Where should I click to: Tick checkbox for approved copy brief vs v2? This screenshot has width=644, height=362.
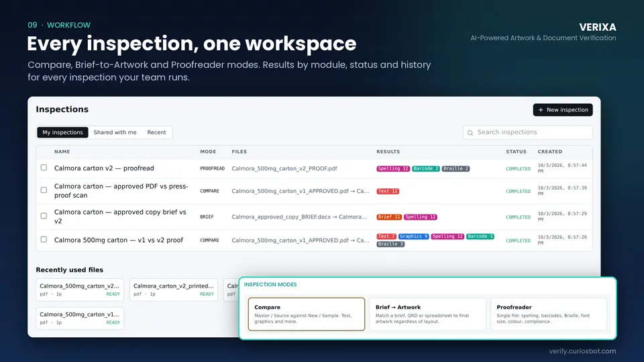tap(44, 216)
